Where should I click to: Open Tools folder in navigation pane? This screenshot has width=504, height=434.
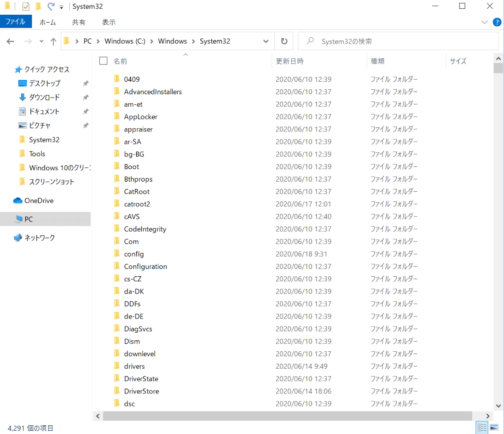point(37,154)
